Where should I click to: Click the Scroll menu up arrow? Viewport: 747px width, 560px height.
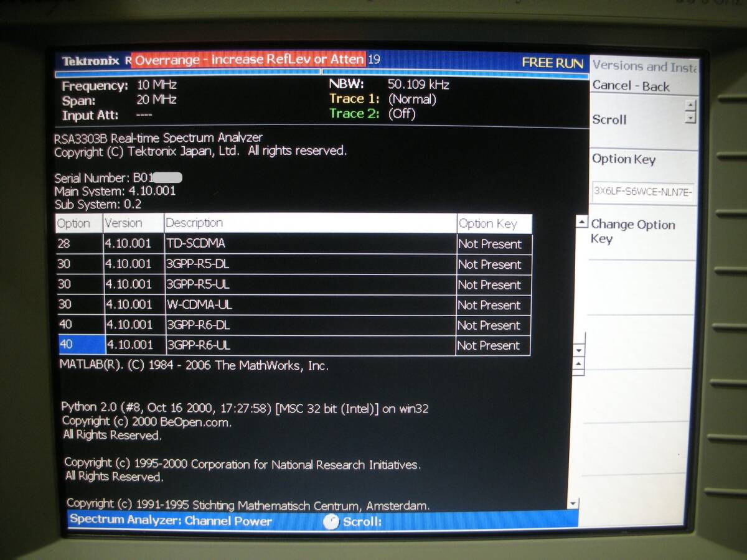click(x=690, y=106)
